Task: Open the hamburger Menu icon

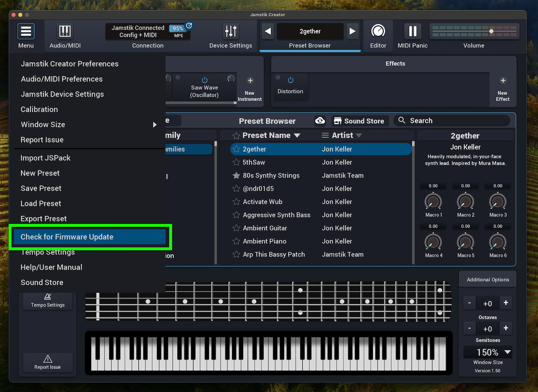Action: (x=26, y=31)
